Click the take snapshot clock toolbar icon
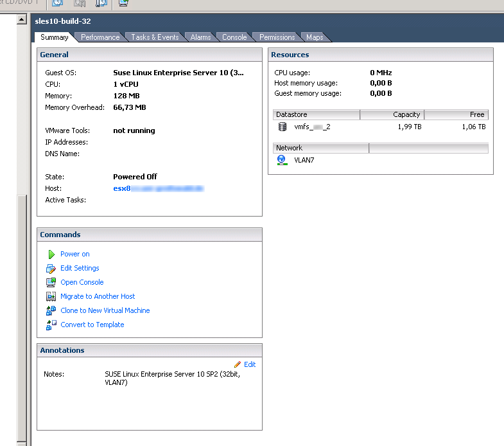The height and width of the screenshot is (446, 504). 58,3
